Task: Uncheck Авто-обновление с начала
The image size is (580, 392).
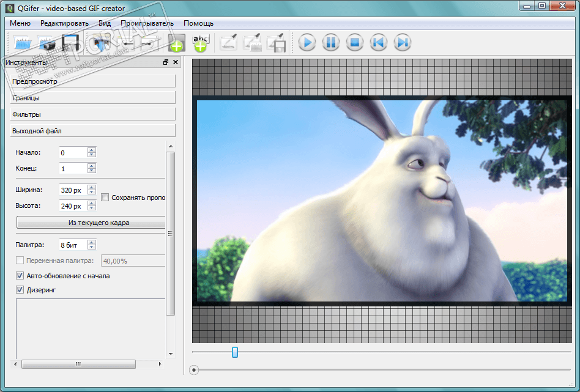Action: pyautogui.click(x=20, y=276)
